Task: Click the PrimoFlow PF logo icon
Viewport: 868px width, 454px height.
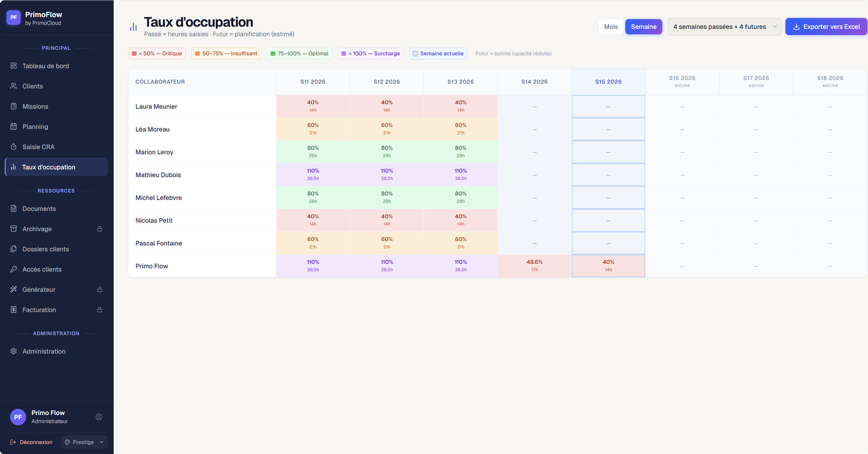Action: tap(13, 18)
